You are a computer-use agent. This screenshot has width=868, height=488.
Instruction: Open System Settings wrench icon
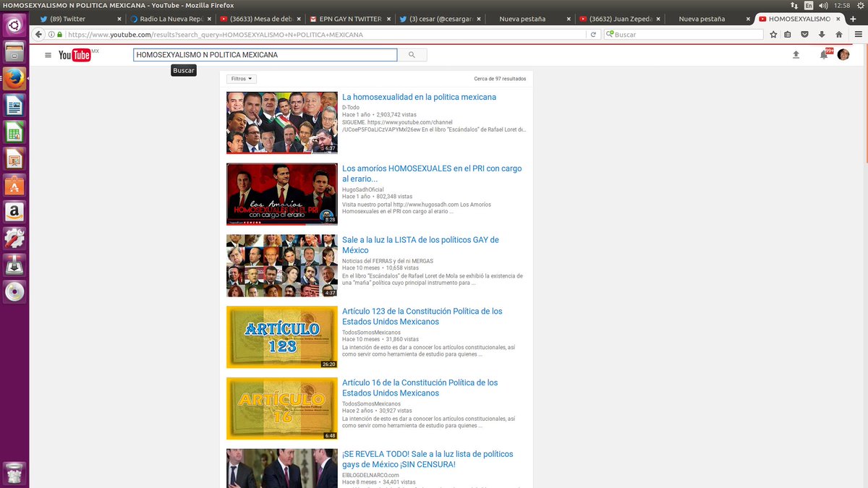[x=14, y=238]
